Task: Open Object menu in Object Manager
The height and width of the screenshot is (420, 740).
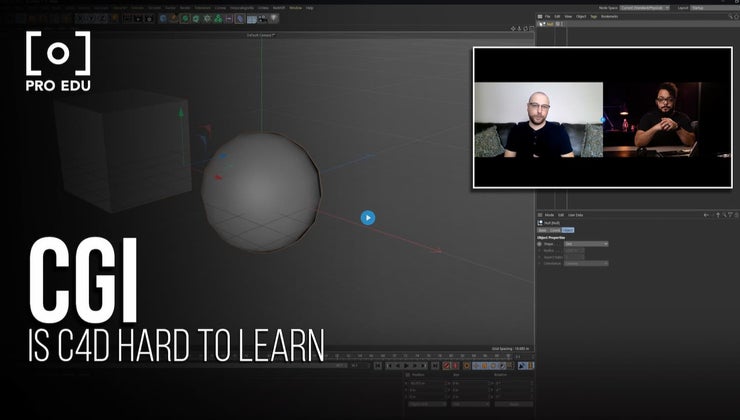Action: click(x=581, y=17)
